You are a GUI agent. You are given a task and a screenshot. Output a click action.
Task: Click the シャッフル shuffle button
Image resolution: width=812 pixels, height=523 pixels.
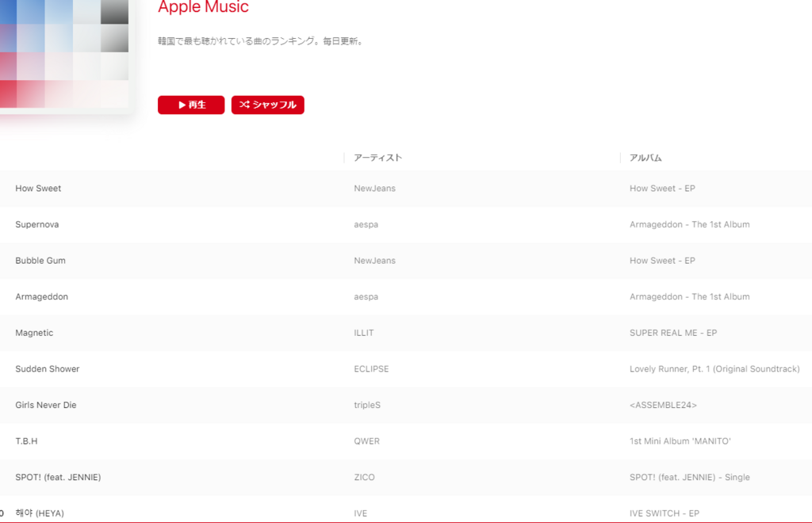pos(267,105)
